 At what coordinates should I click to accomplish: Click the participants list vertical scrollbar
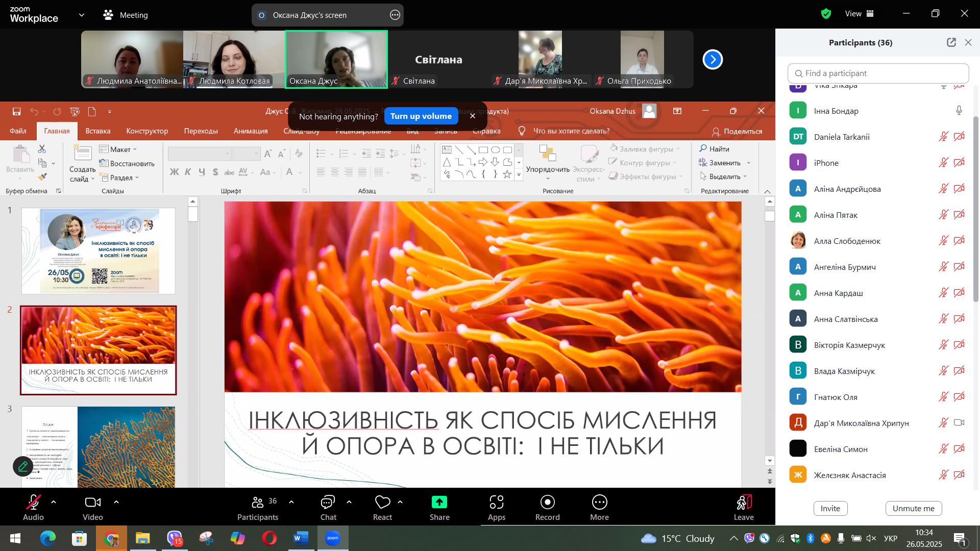(x=976, y=209)
